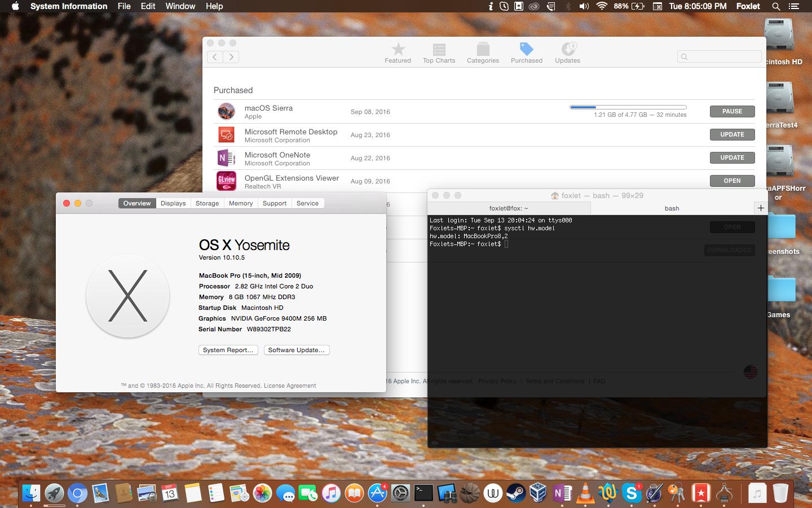Select the foxlet@fox: ~ Terminal tab
Screen dimensions: 812x508
[509, 208]
